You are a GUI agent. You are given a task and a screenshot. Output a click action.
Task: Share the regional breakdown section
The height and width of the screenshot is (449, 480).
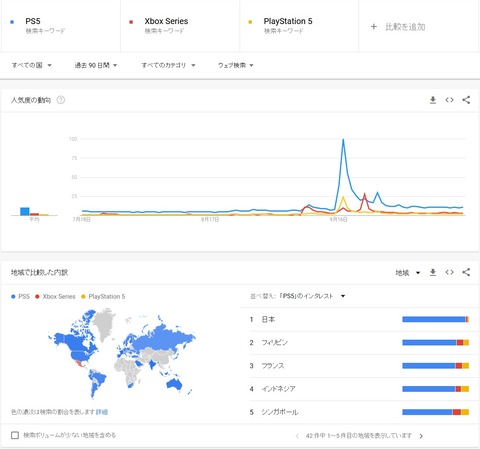pyautogui.click(x=466, y=272)
